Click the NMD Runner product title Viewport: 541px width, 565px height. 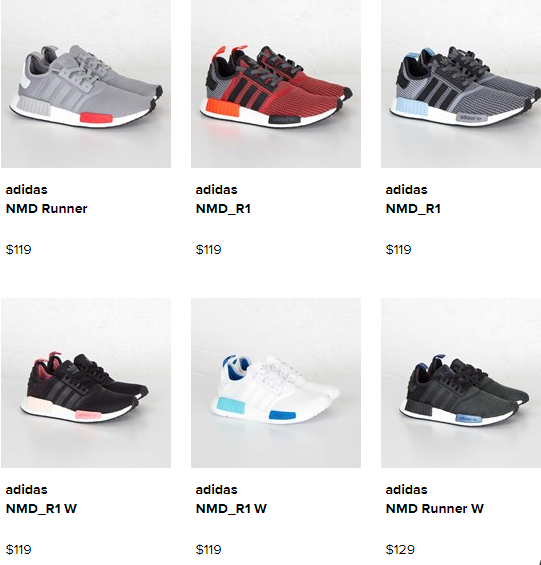coord(46,209)
